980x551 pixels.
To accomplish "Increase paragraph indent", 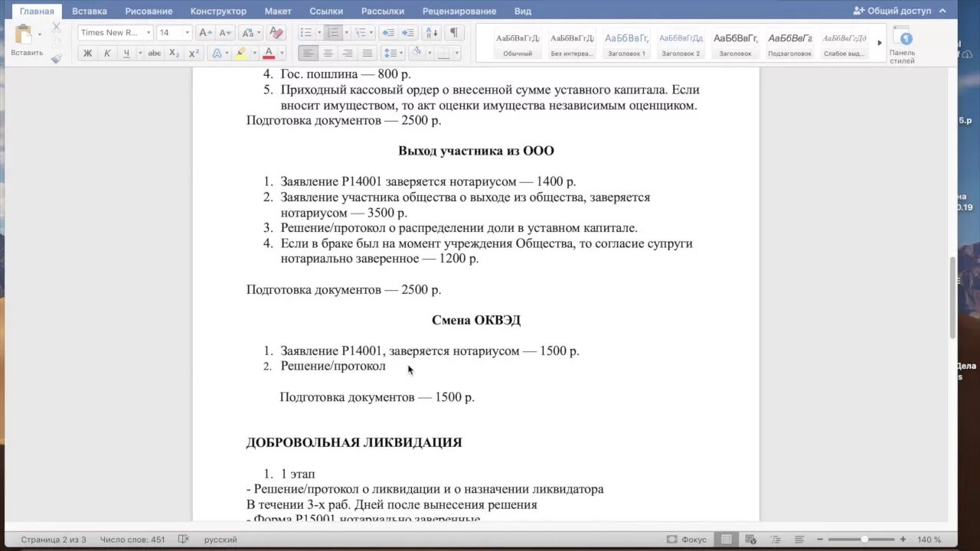I will [408, 33].
